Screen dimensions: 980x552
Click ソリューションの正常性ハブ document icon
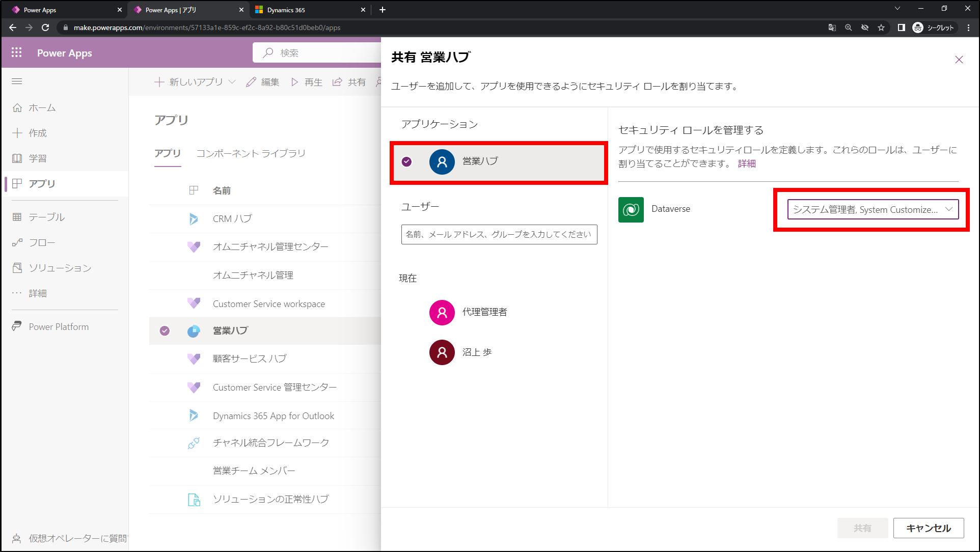point(194,500)
